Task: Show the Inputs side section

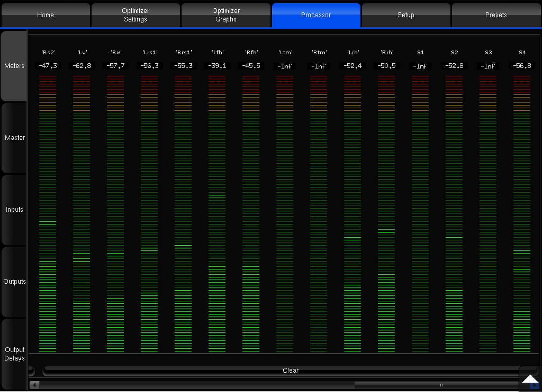Action: [14, 210]
